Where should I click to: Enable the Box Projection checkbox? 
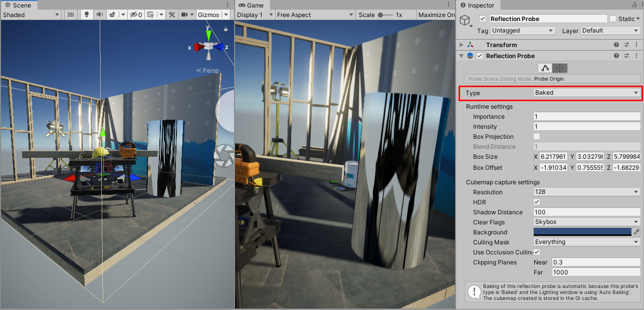tap(537, 136)
